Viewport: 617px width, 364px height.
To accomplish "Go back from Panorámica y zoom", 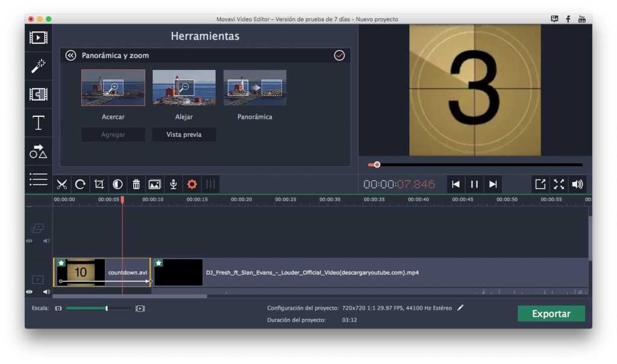I will pos(71,55).
